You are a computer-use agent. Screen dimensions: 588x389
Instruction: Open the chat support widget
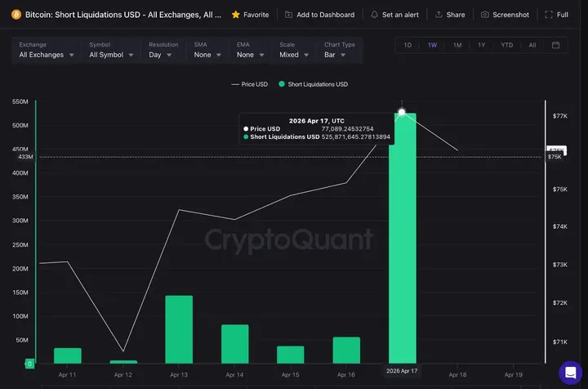click(570, 373)
